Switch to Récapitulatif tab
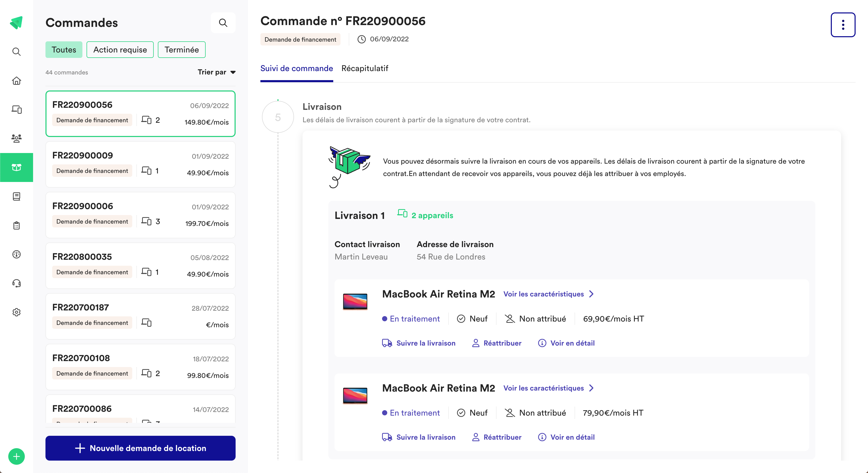Viewport: 868px width, 473px height. pos(365,68)
